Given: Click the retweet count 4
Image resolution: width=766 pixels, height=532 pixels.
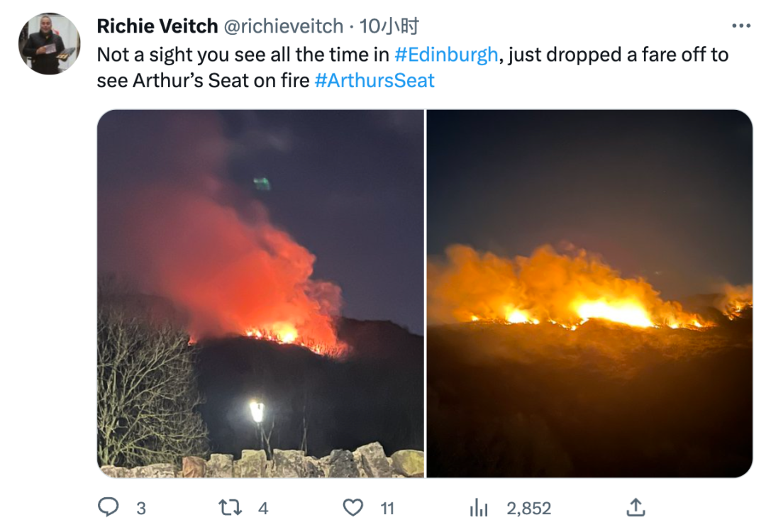Looking at the screenshot, I should (263, 509).
